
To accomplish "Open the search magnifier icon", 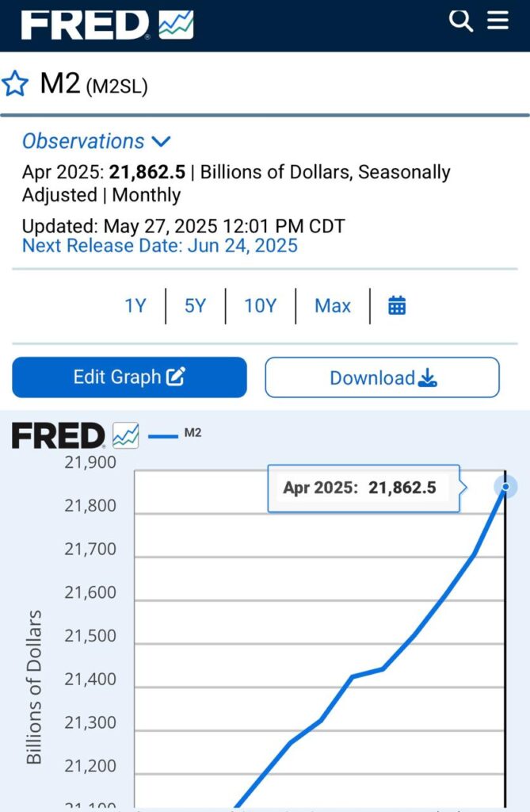I will pos(460,21).
